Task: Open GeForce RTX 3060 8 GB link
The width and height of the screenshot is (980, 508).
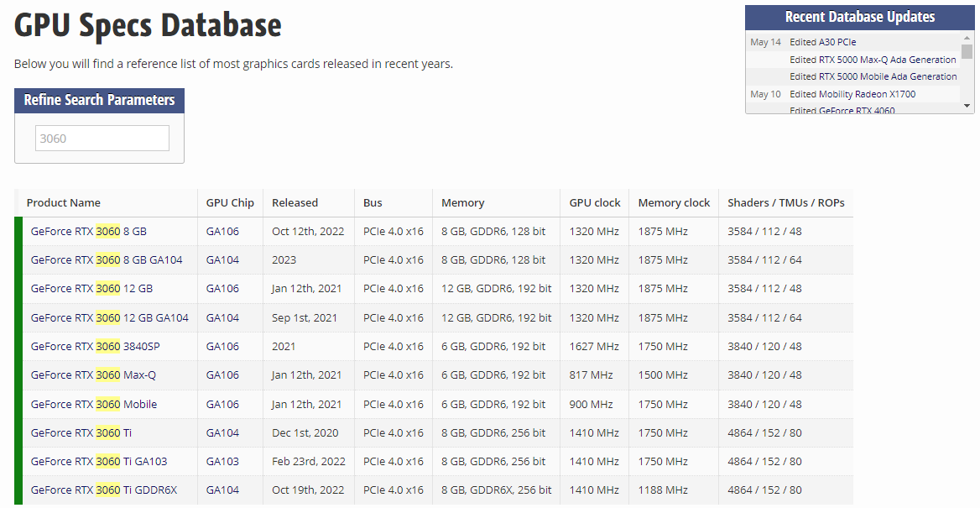Action: tap(89, 231)
